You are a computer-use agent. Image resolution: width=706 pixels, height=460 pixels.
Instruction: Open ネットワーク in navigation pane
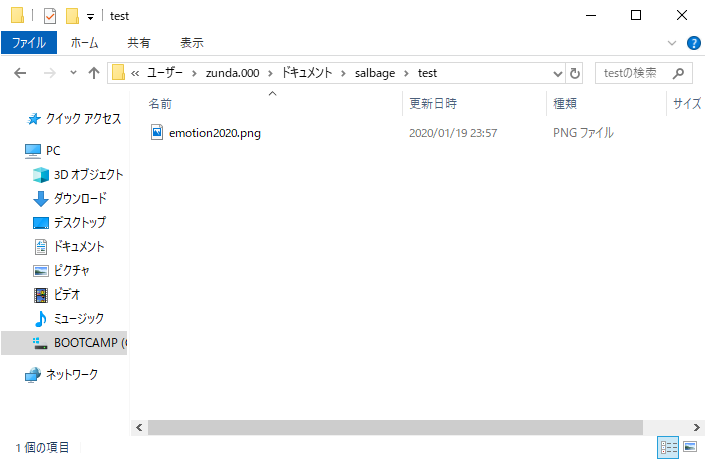coord(72,374)
